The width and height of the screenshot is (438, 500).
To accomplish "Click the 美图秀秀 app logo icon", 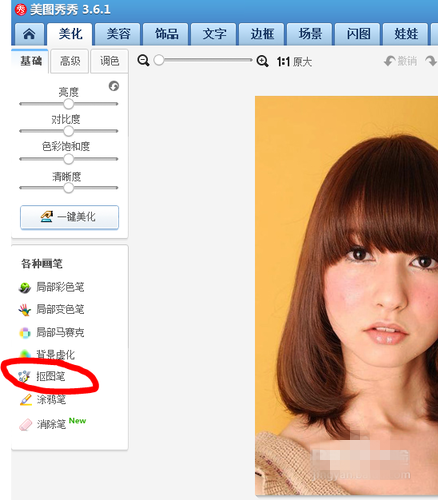I will pyautogui.click(x=21, y=9).
